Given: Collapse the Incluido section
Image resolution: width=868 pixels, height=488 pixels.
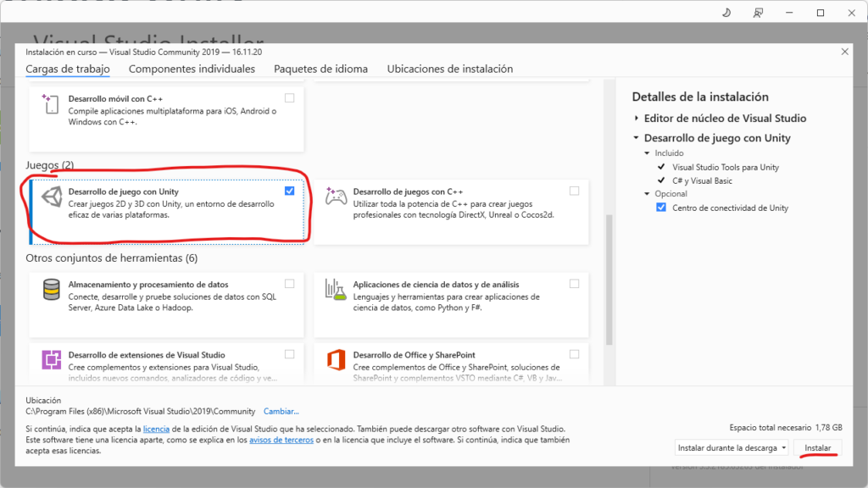Looking at the screenshot, I should click(647, 153).
